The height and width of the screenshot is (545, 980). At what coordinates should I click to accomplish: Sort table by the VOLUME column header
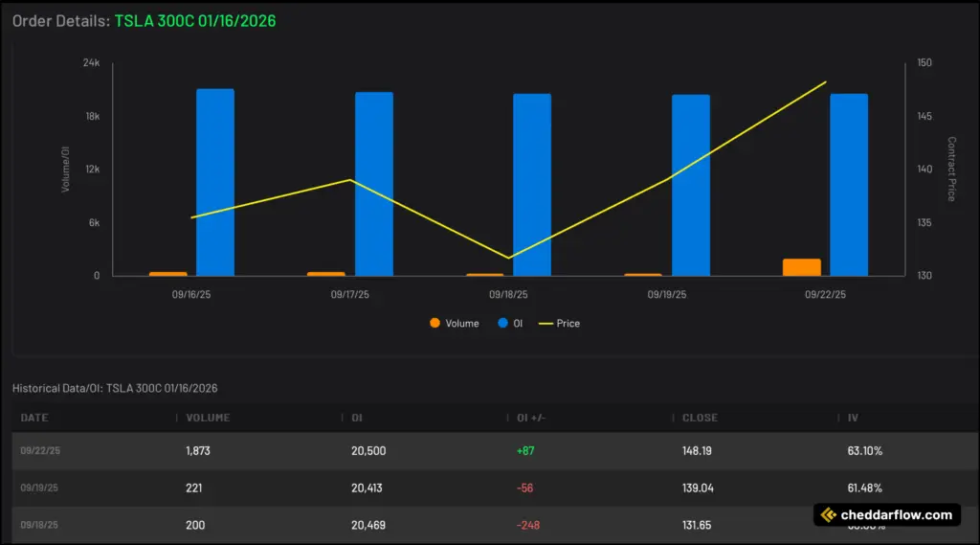coord(208,418)
